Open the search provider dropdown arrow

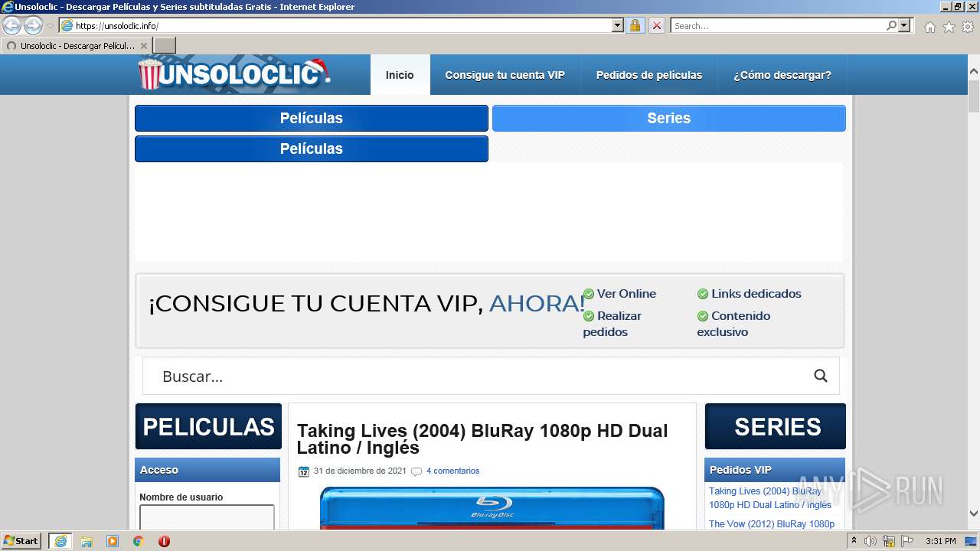(904, 25)
